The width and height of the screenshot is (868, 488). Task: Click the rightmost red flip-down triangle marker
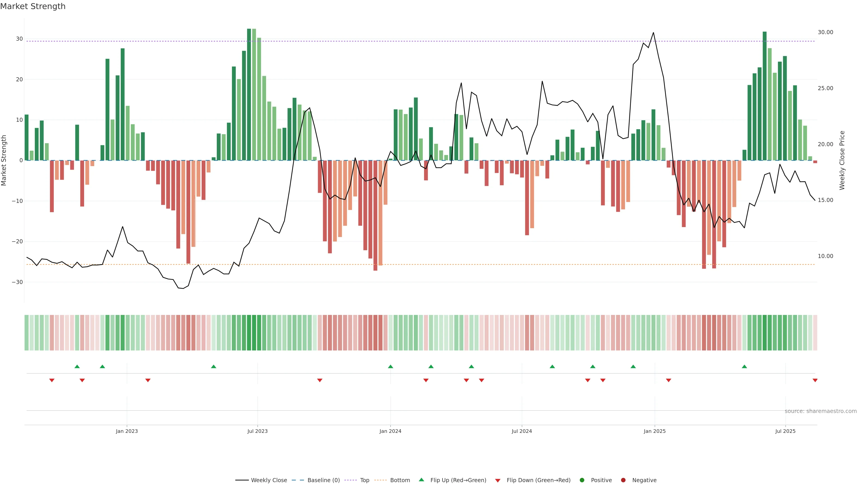815,380
